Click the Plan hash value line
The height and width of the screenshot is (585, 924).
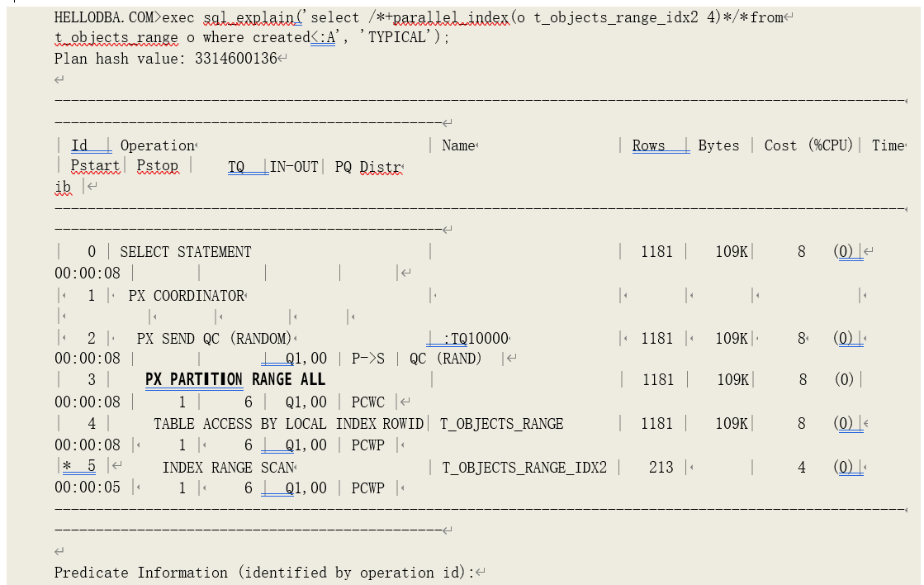(165, 59)
